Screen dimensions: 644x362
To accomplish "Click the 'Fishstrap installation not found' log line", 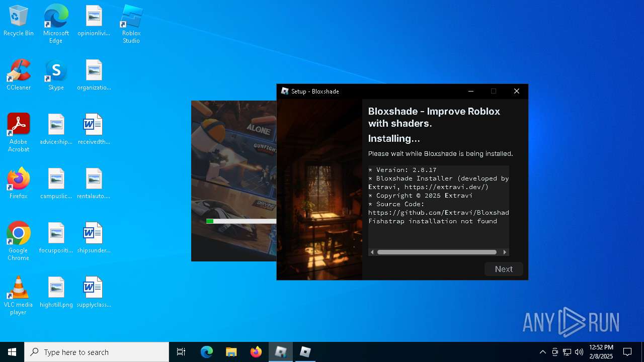I will 433,221.
